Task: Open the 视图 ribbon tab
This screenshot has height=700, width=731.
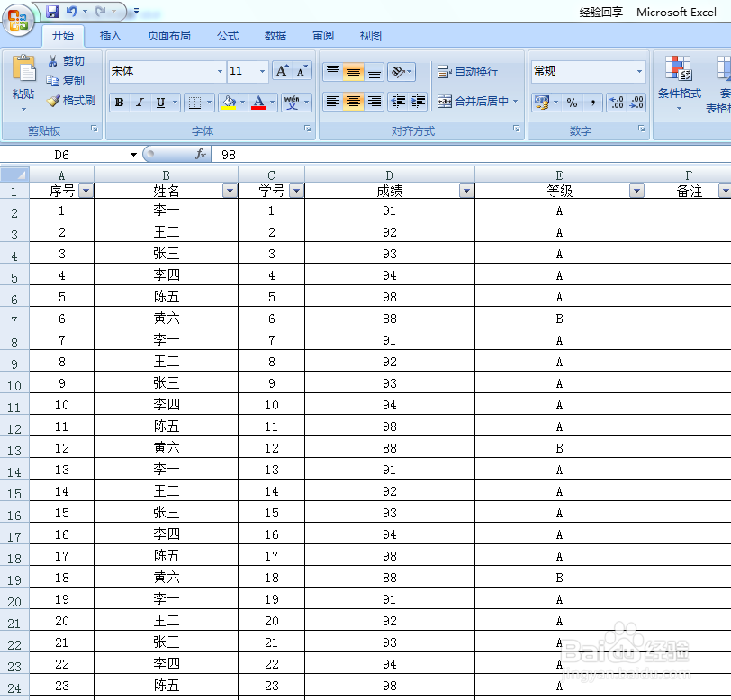Action: click(x=371, y=35)
